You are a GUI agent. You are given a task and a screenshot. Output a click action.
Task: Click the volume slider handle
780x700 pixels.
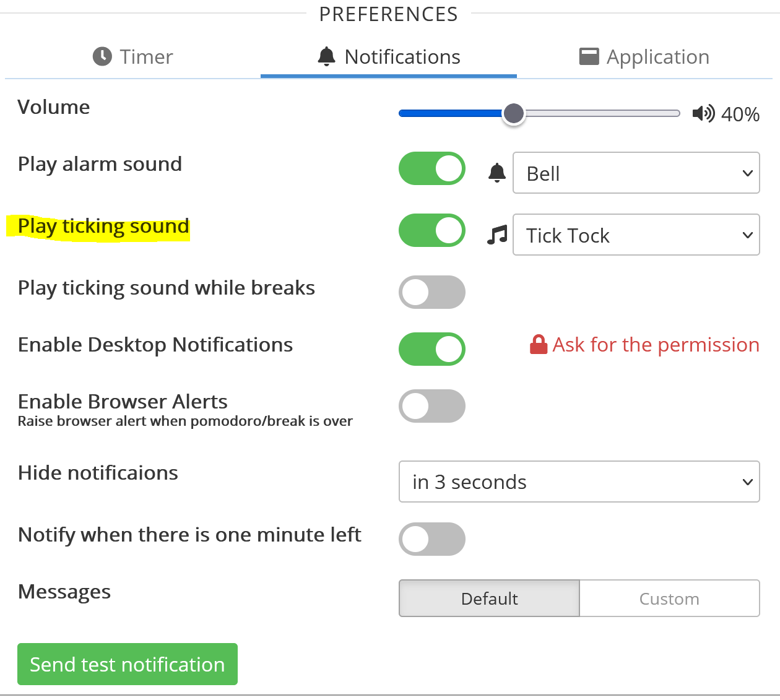pos(513,113)
